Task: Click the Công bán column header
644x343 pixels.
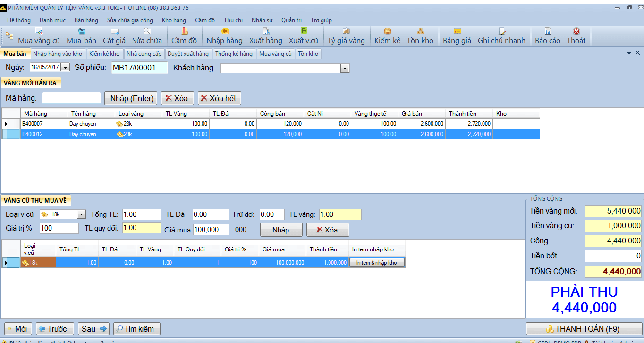Action: [x=280, y=113]
